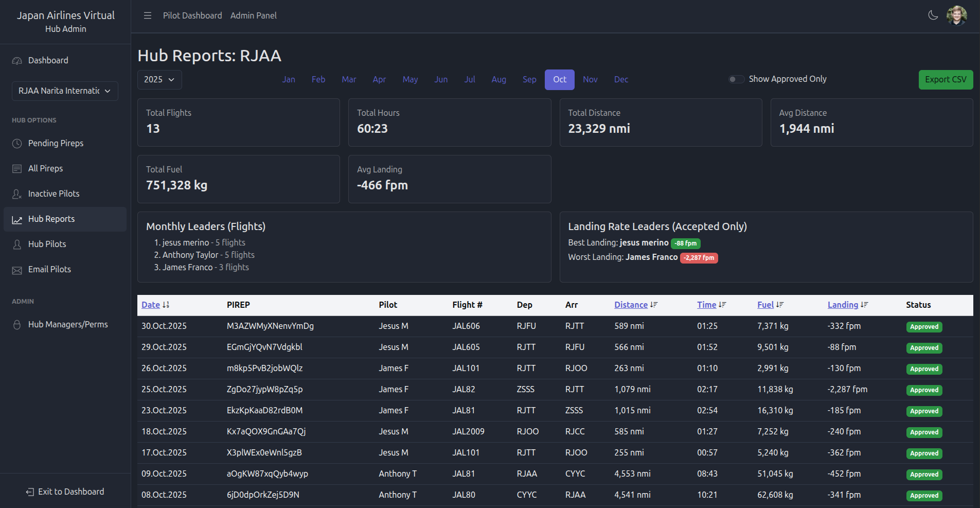Click PIREP ID EGmGjYQvN7Vdgkbl

[x=264, y=347]
